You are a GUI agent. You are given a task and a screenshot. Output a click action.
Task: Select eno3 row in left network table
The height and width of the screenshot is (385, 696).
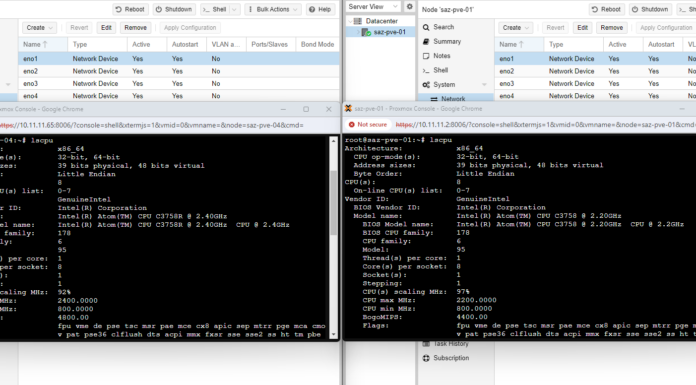(178, 83)
